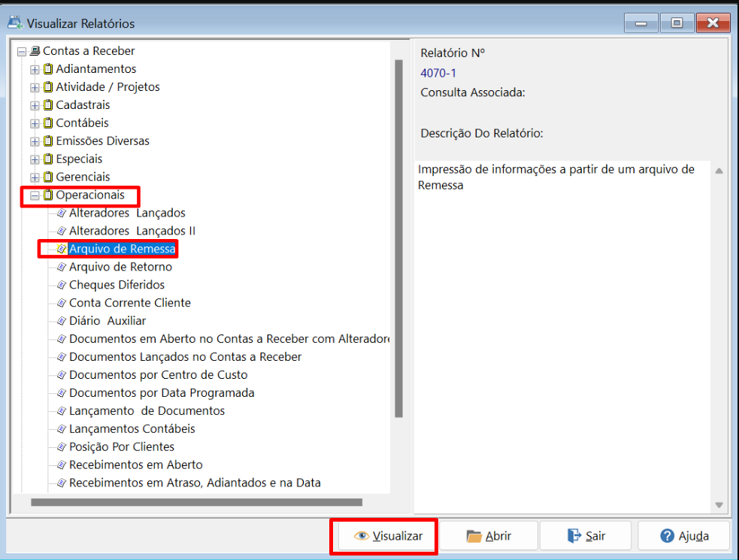Select Posição Por Clientes report

tap(122, 446)
